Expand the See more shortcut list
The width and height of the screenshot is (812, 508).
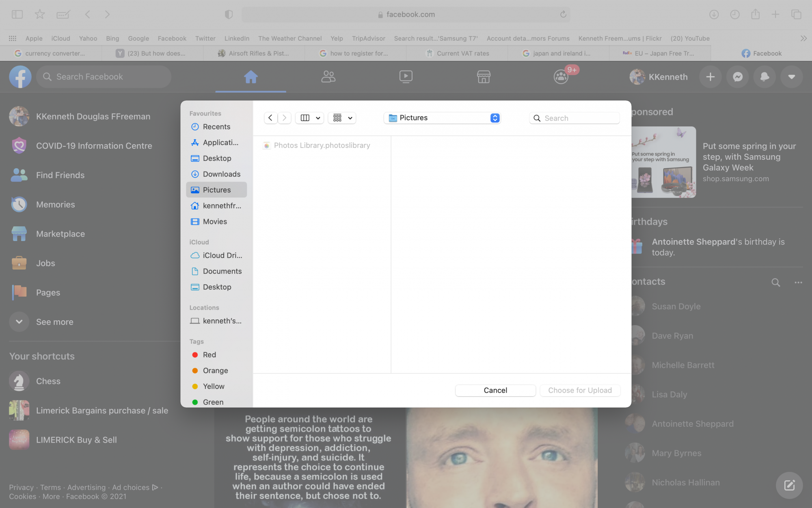(x=19, y=322)
